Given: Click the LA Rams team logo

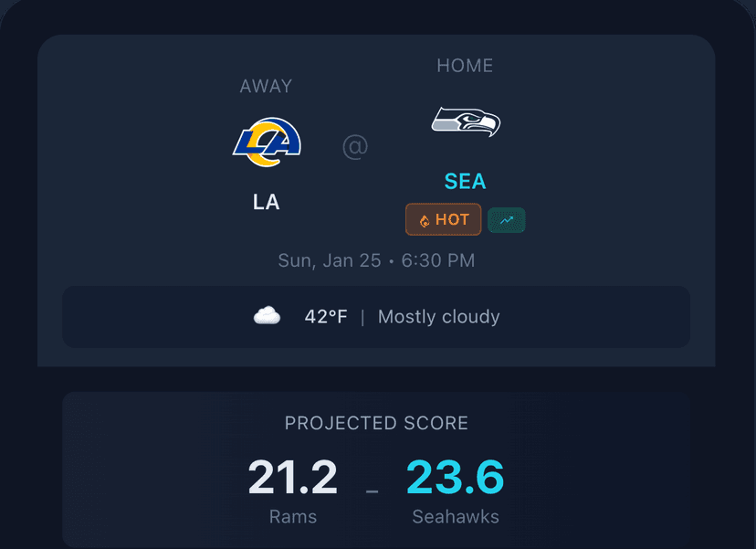Looking at the screenshot, I should [267, 142].
